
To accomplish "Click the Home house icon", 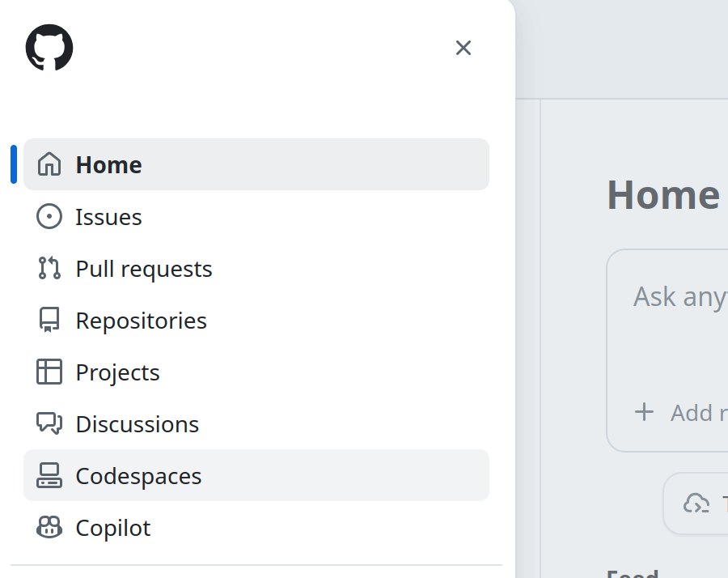I will tap(49, 164).
